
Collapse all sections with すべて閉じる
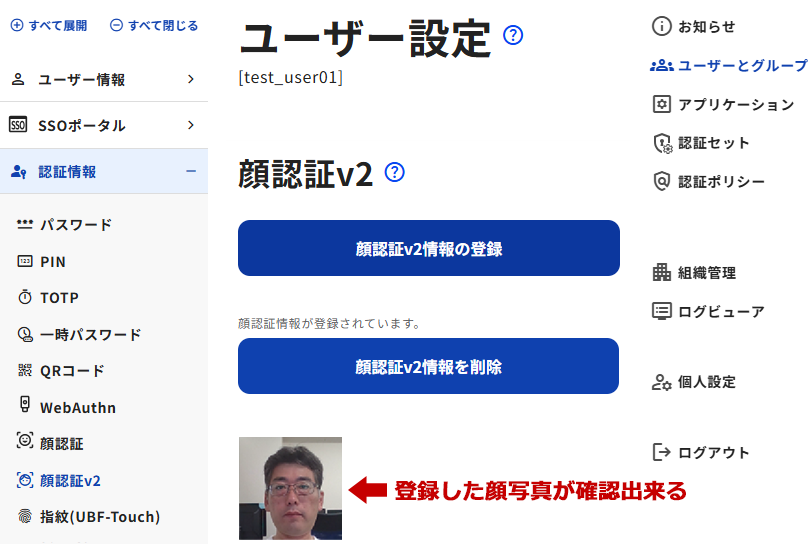tap(154, 25)
